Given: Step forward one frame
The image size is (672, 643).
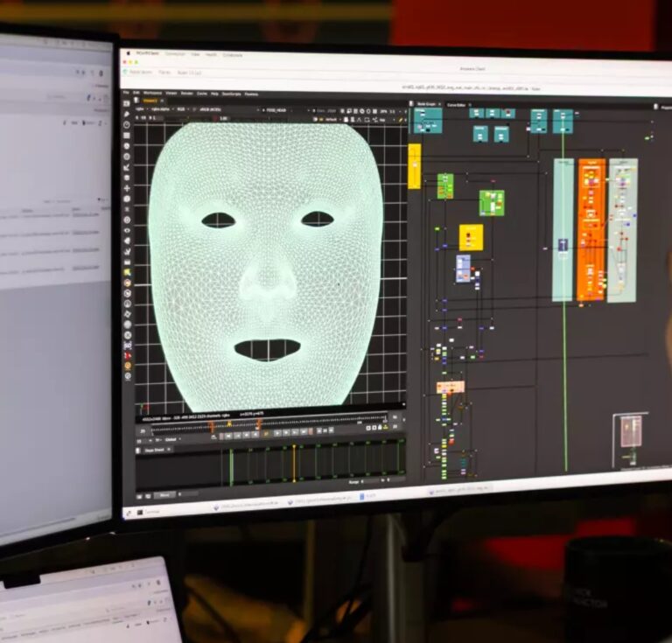Looking at the screenshot, I should pyautogui.click(x=286, y=433).
